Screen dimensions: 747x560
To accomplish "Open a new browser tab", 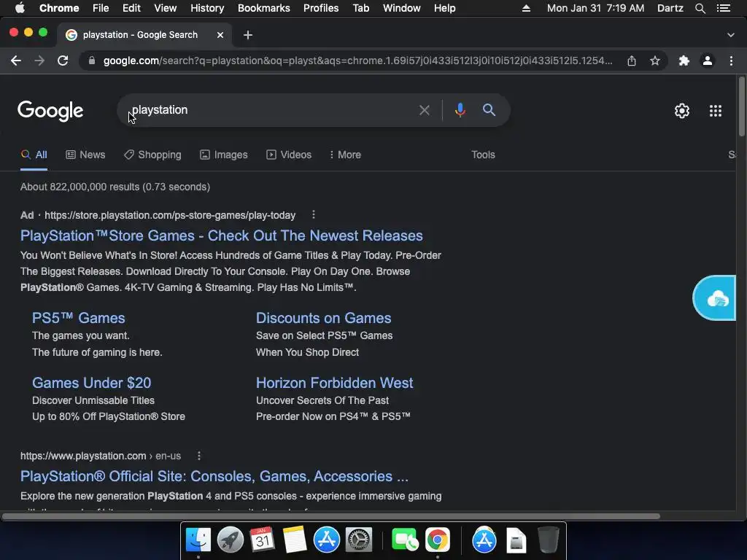I will point(248,35).
